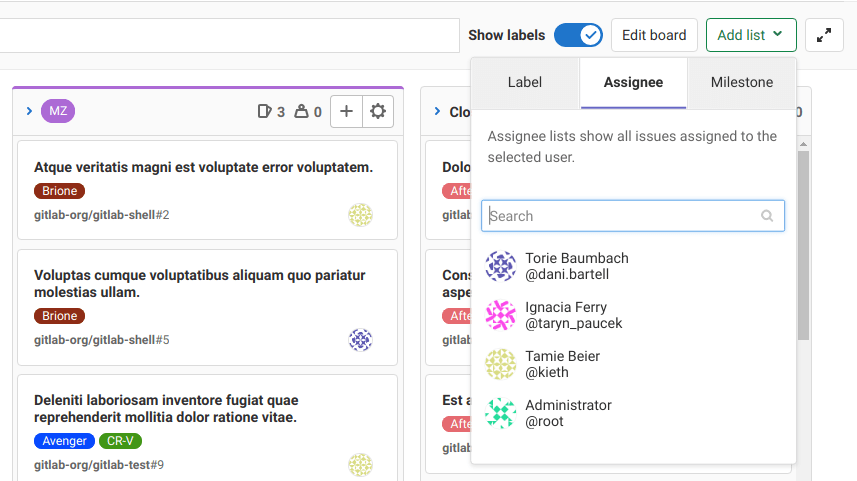Collapse the Closed list chevron

437,111
